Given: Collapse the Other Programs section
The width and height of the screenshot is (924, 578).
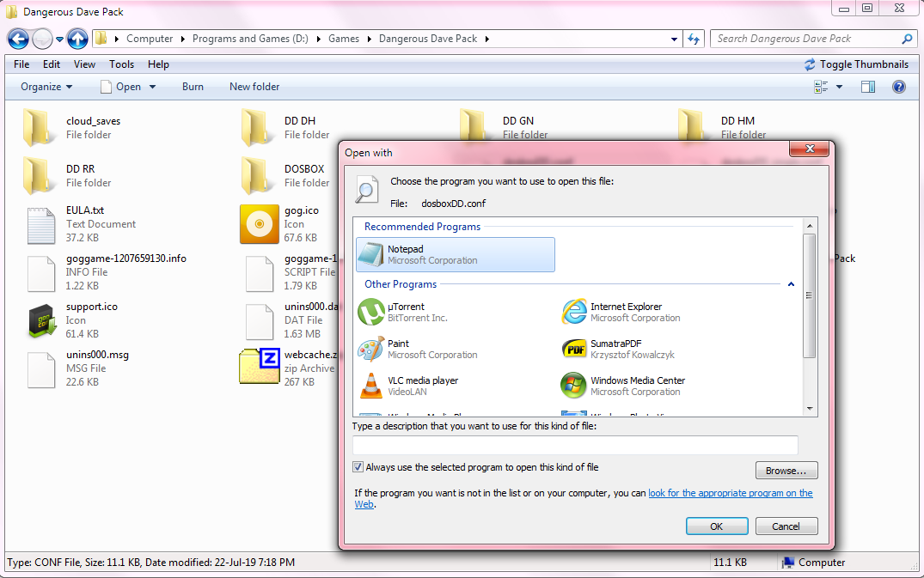Looking at the screenshot, I should click(x=791, y=284).
